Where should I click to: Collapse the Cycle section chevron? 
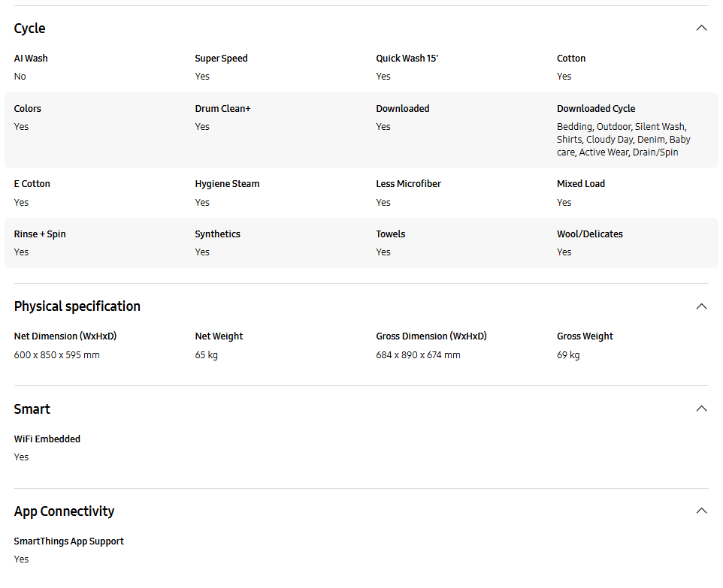tap(701, 28)
